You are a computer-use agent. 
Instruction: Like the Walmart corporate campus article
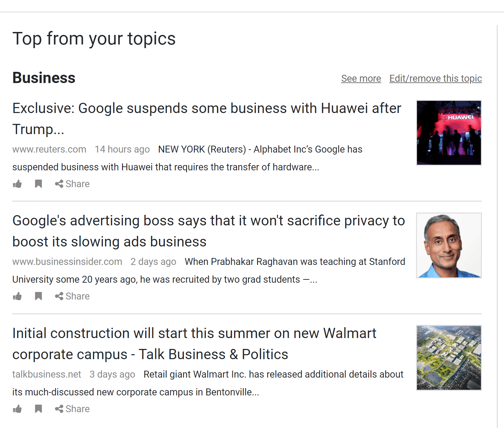coord(17,409)
